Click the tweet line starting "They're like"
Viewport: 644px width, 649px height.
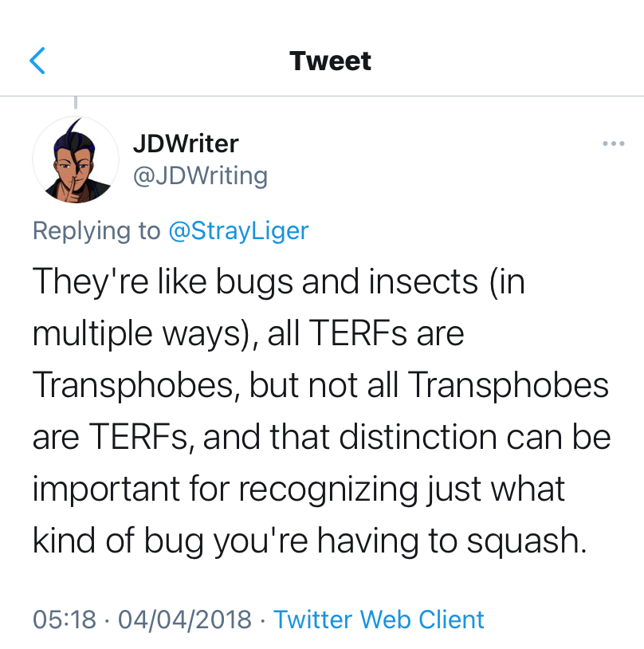tap(278, 283)
